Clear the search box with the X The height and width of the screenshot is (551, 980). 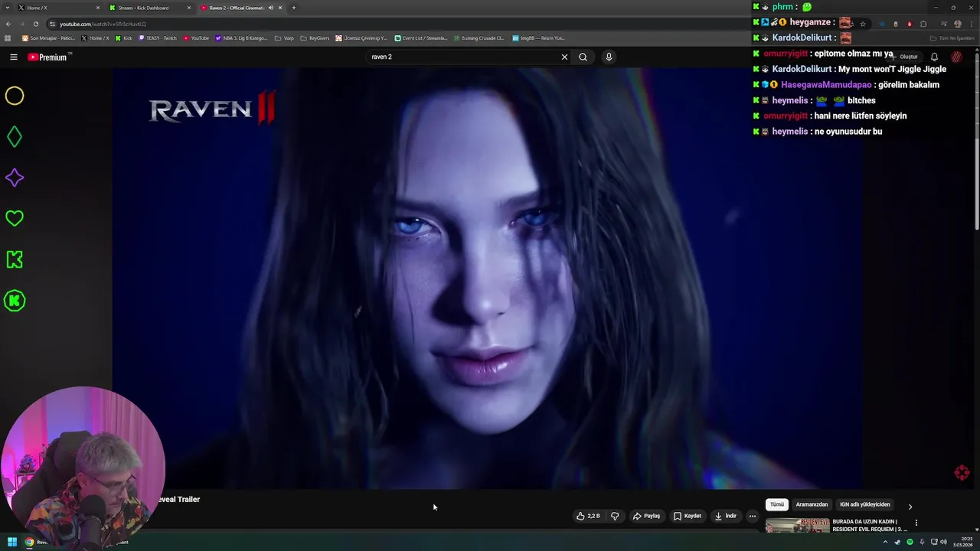pyautogui.click(x=564, y=57)
